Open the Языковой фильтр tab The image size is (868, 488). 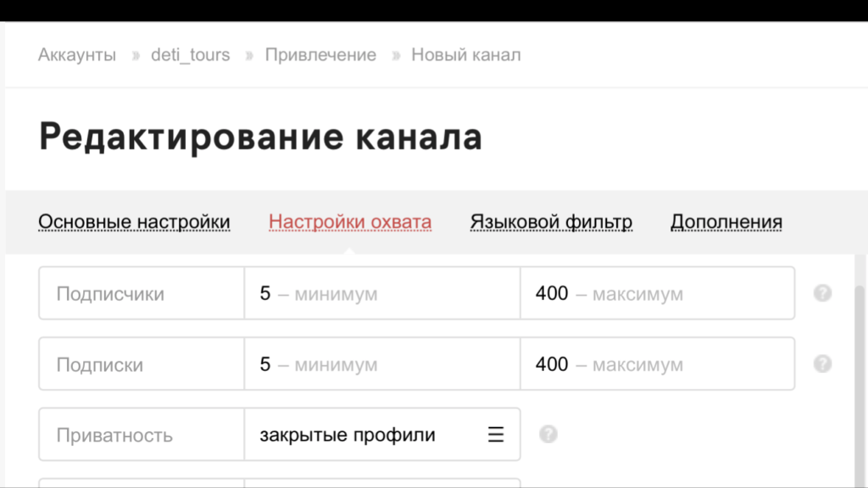(x=551, y=222)
